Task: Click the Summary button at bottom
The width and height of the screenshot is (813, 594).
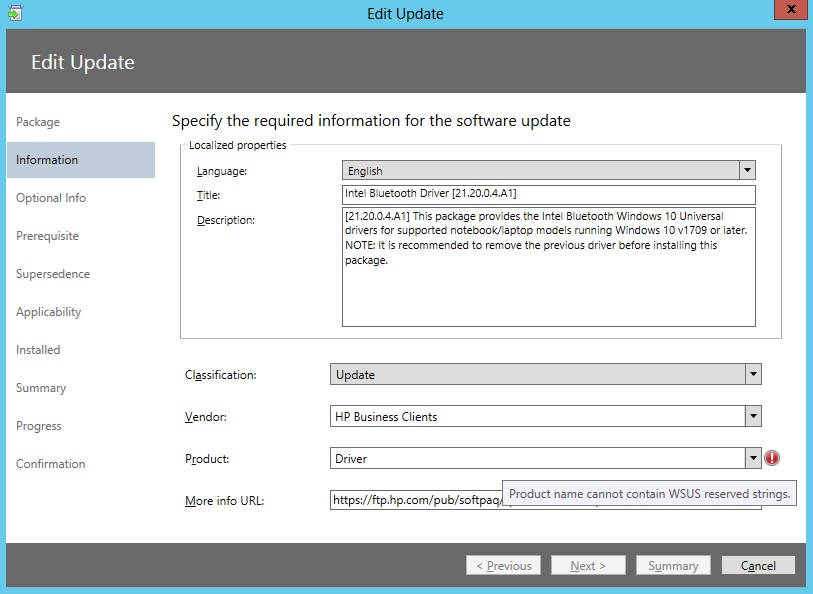Action: pos(673,565)
